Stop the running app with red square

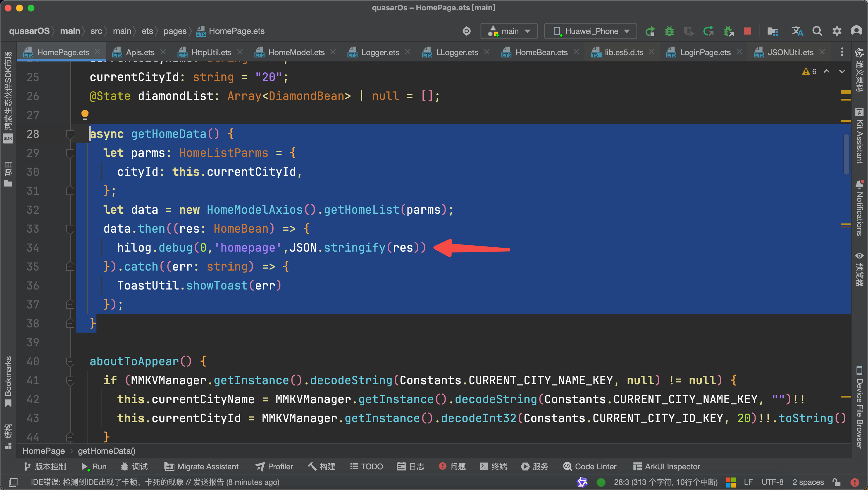coord(747,31)
